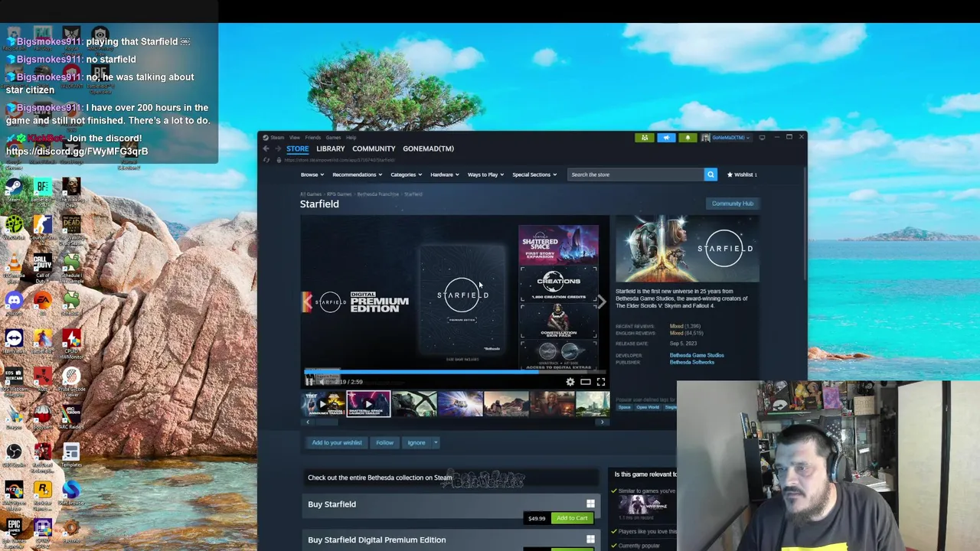This screenshot has width=980, height=551.
Task: Open Steam announcements megaphone icon
Action: (x=666, y=138)
